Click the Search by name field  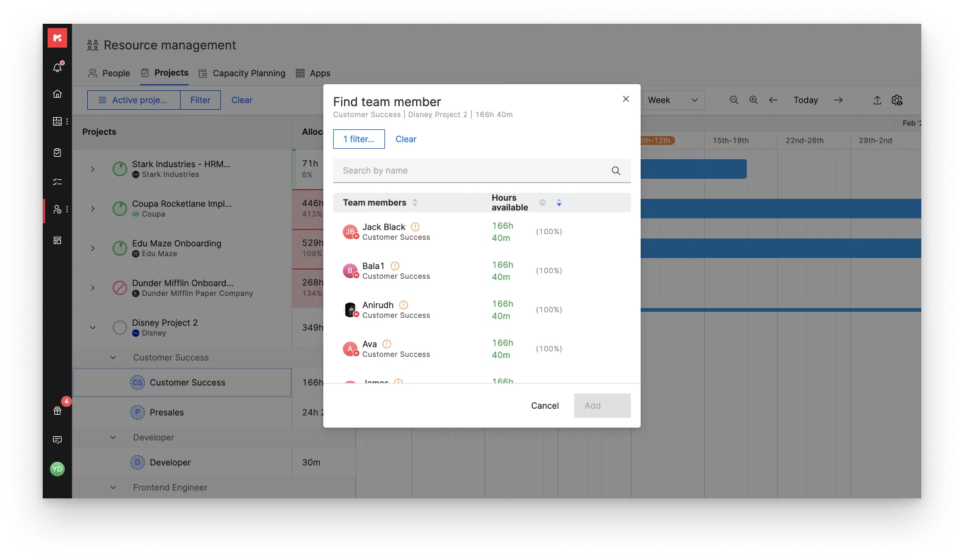coord(482,171)
